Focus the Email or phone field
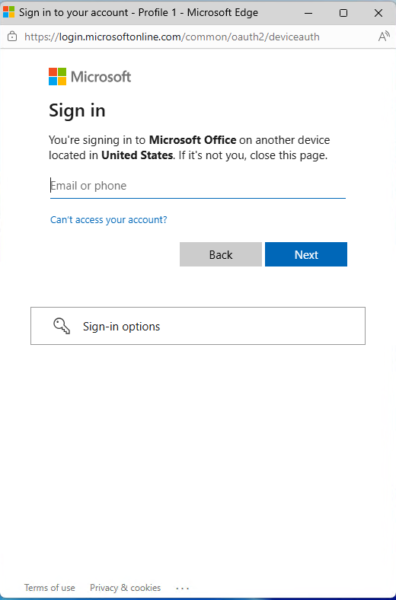396x600 pixels. [198, 186]
